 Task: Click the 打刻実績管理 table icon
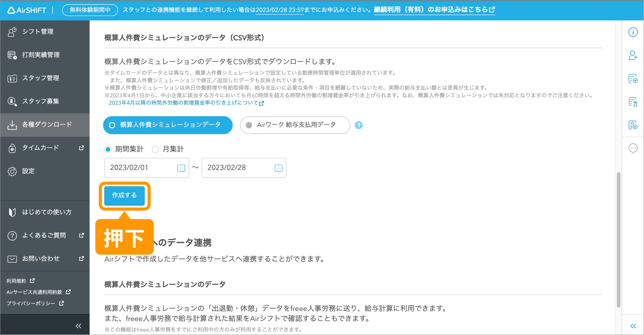[12, 55]
